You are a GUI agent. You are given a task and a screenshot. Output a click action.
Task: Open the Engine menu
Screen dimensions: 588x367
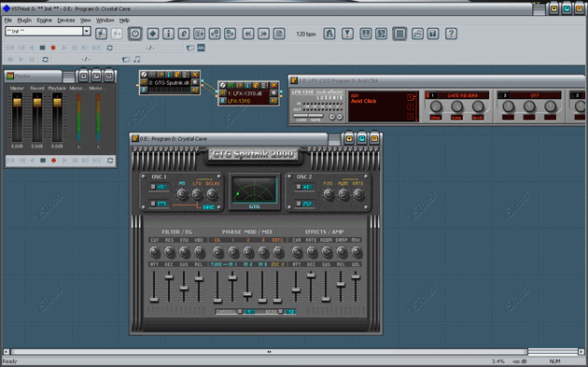coord(44,21)
